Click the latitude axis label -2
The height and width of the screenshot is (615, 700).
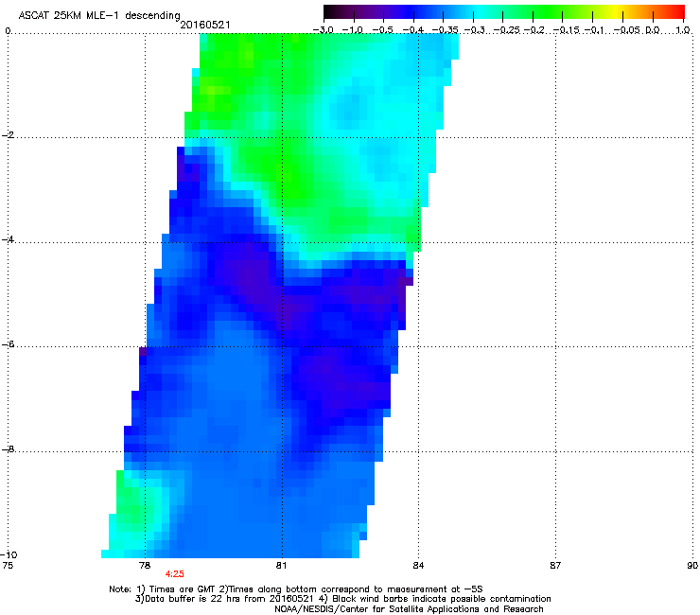click(x=8, y=135)
